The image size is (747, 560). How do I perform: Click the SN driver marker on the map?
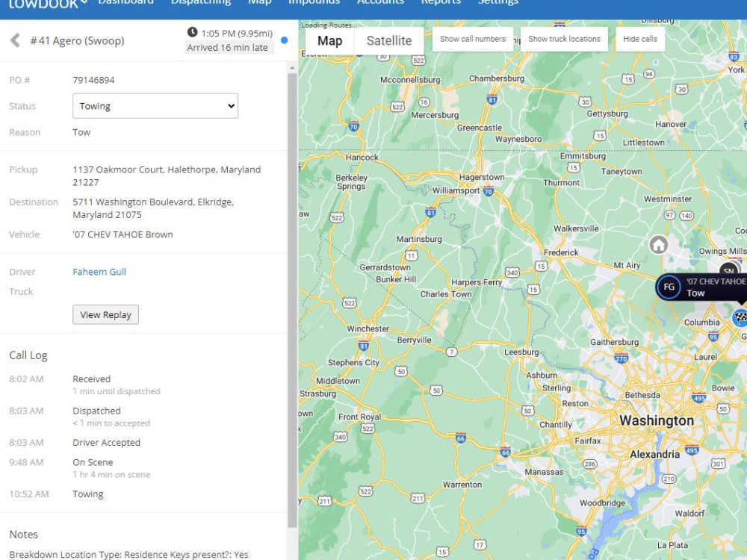[x=729, y=270]
